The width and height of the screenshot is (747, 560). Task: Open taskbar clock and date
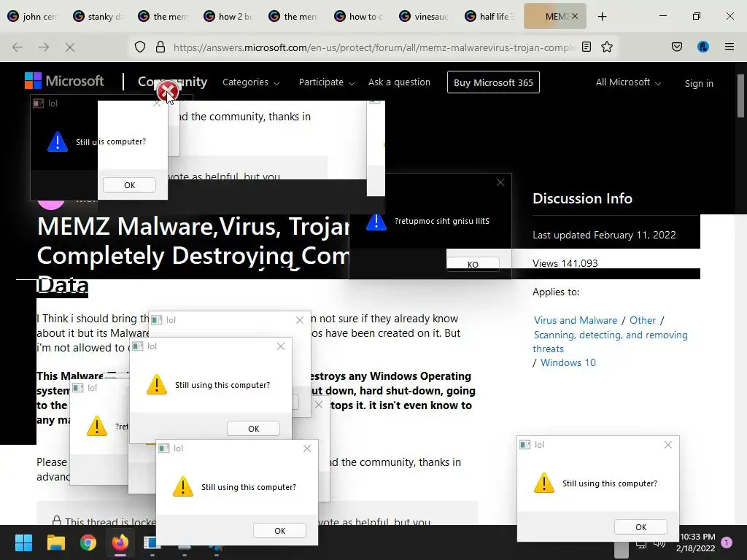coord(697,542)
